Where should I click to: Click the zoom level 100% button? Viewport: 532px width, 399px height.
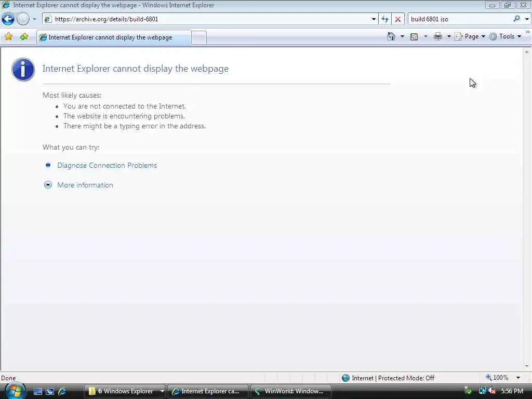[x=497, y=378]
